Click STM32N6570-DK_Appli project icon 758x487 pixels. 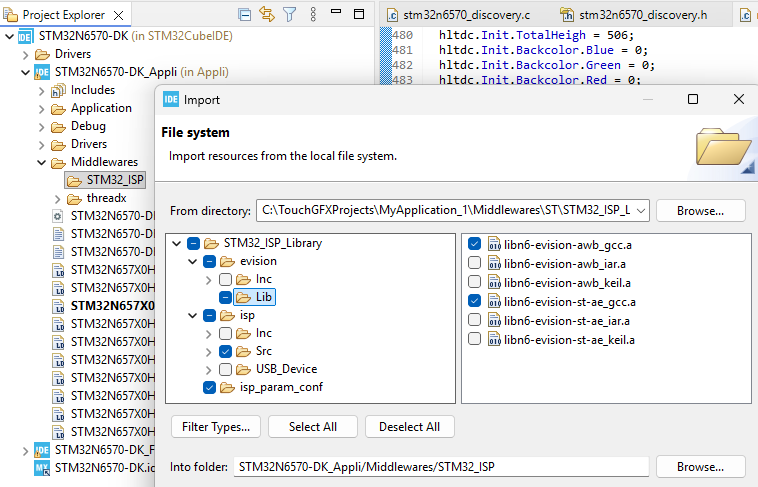click(42, 73)
